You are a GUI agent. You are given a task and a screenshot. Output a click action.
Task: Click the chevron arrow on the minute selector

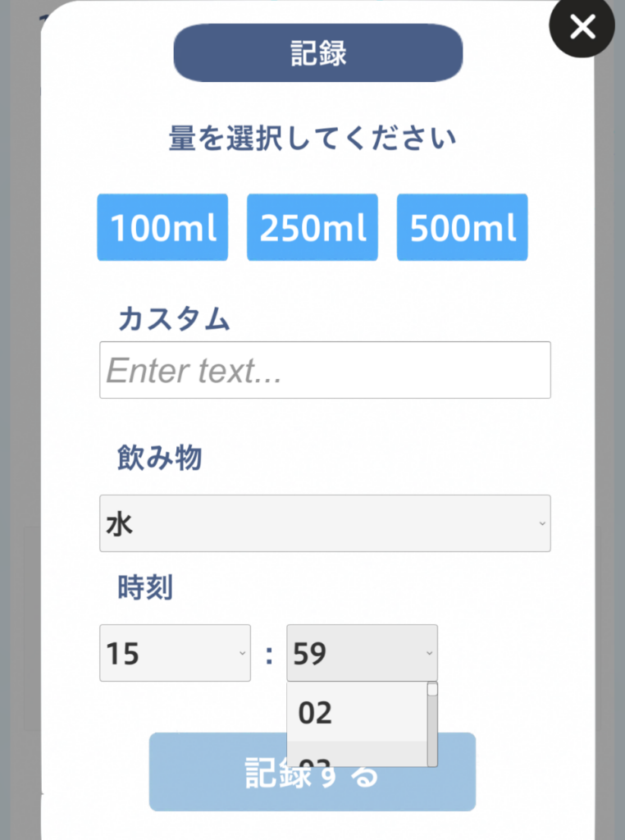429,653
